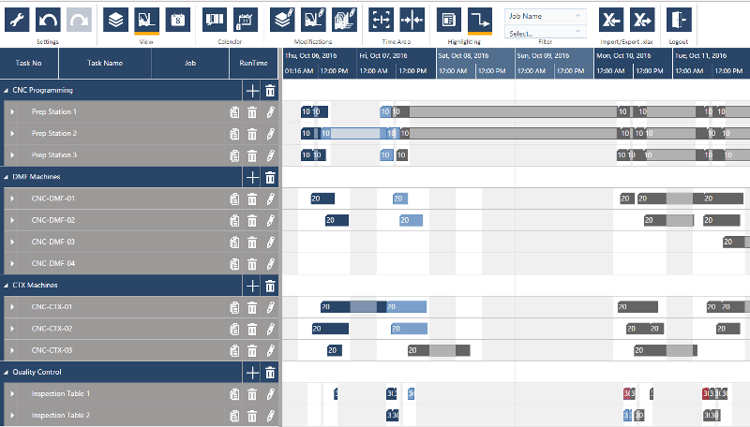Select the Mon, Oct 10, 2016 date header
The width and height of the screenshot is (750, 427).
[623, 55]
